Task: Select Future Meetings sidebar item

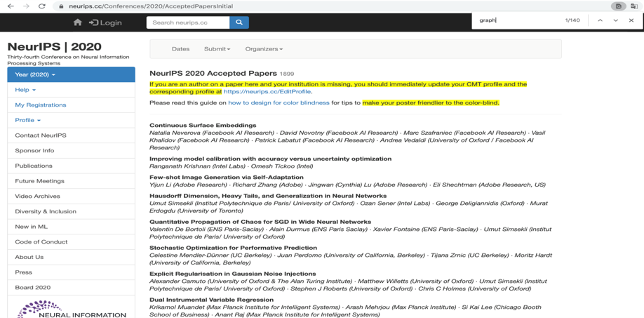Action: click(x=71, y=181)
